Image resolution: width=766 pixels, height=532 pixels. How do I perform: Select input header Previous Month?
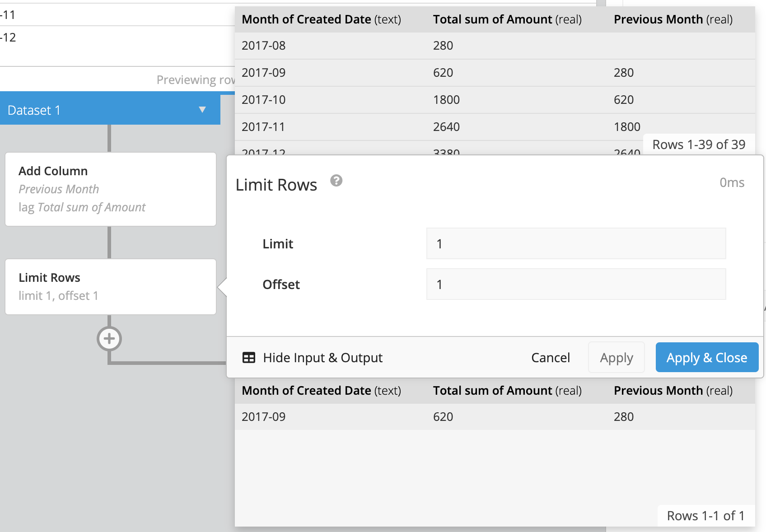coord(673,19)
